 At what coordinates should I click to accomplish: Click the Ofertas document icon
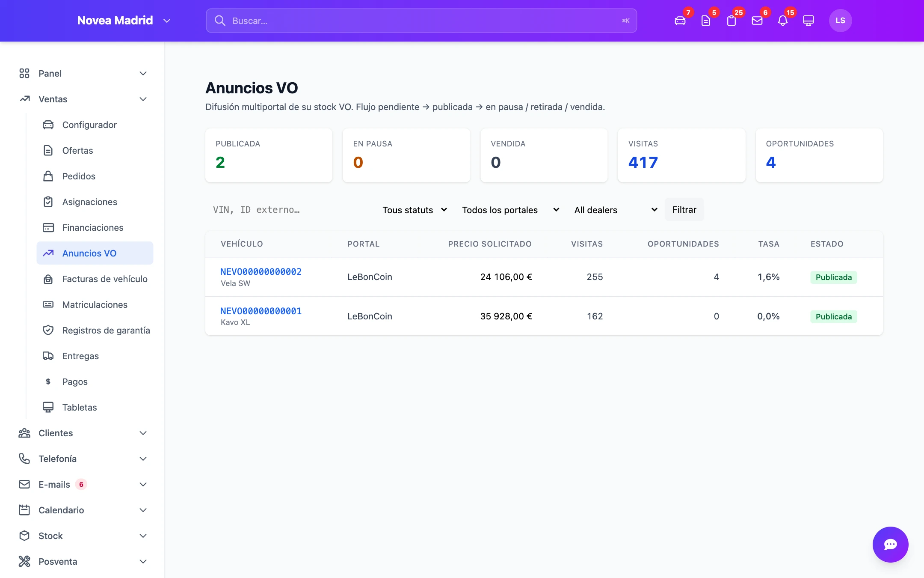coord(48,150)
